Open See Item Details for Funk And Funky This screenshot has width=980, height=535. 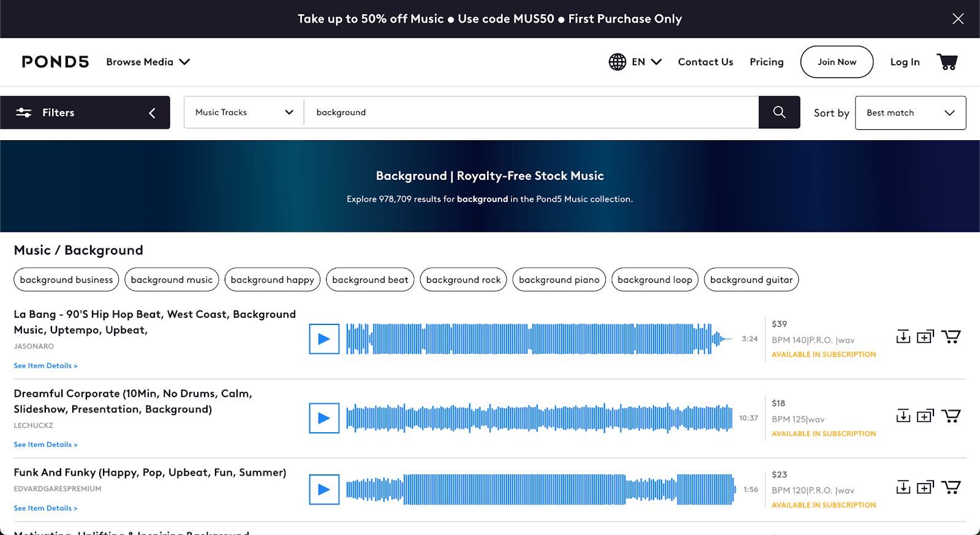(46, 508)
